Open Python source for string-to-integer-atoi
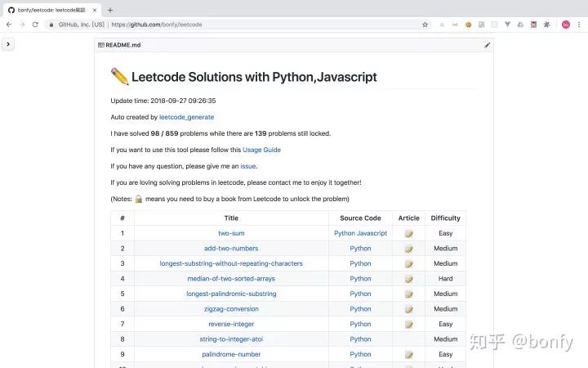 360,339
